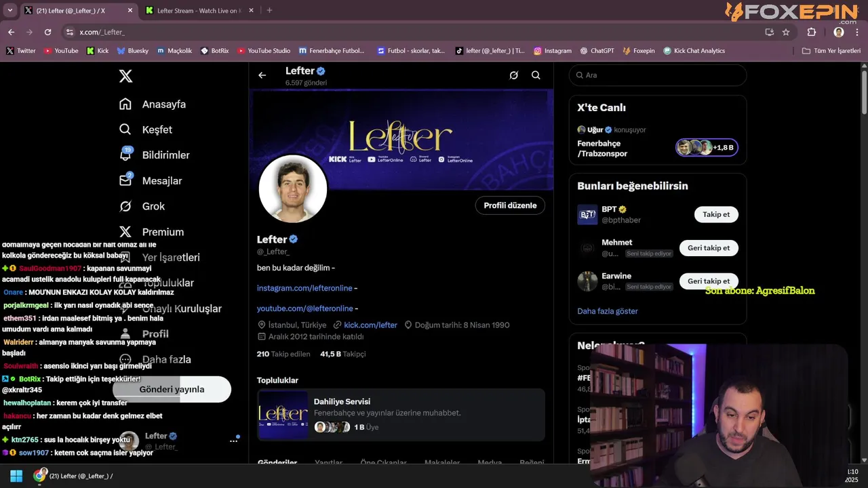The height and width of the screenshot is (488, 868).
Task: Open the Lefter banner image
Action: 401,140
